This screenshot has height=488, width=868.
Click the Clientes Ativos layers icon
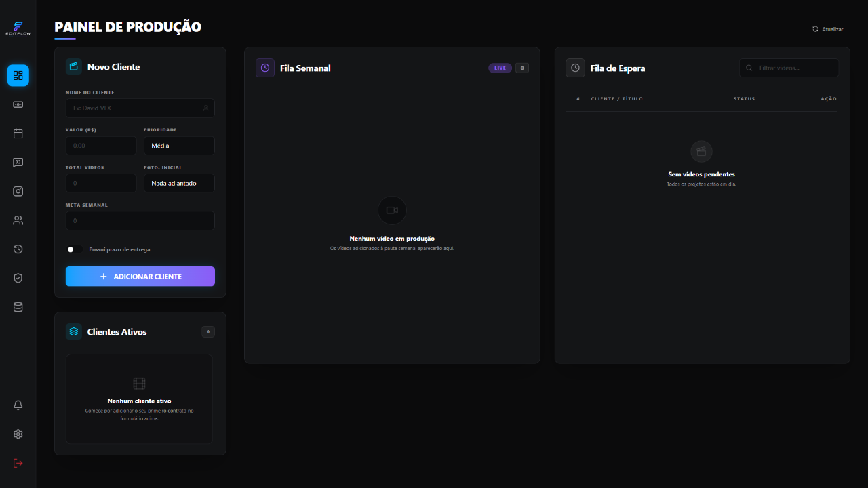[74, 331]
